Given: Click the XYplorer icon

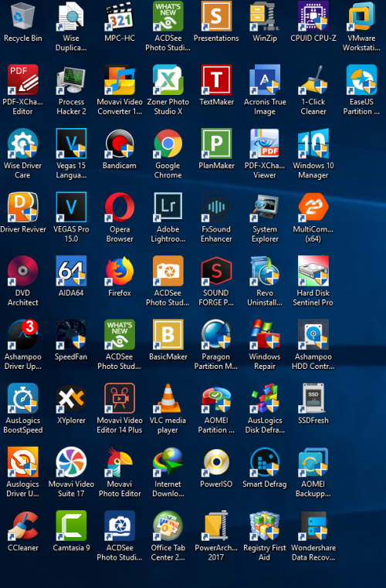Looking at the screenshot, I should [71, 398].
